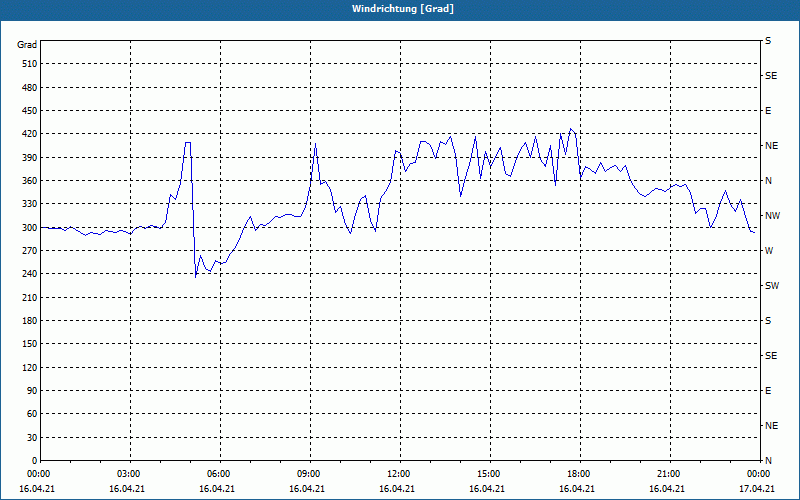
Task: Click the "NE" compass label between 30 and 60
Action: click(772, 426)
